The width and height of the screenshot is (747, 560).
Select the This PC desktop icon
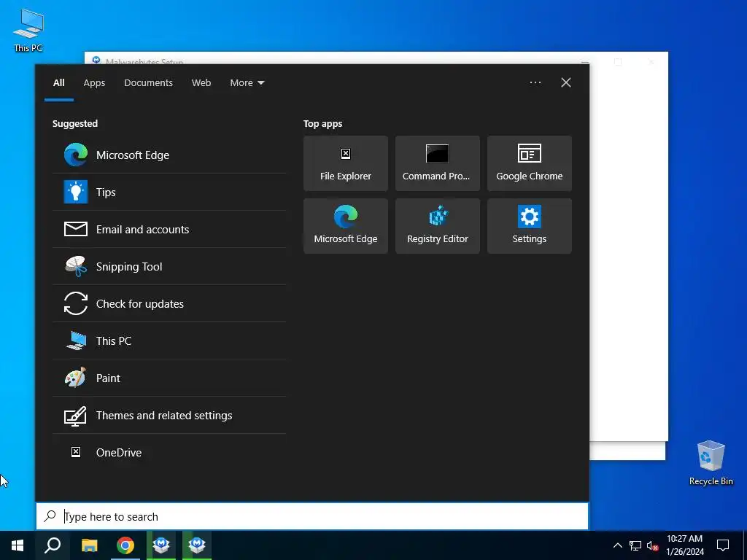pos(28,31)
